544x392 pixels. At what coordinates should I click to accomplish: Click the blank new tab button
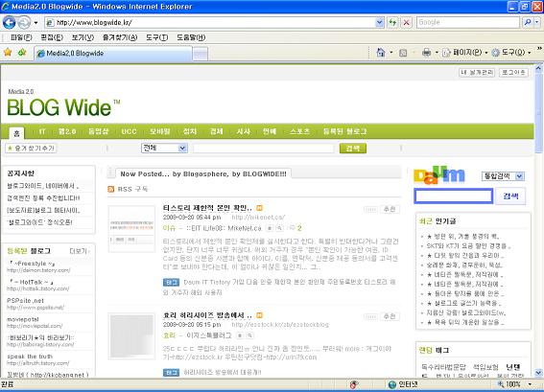[x=201, y=54]
